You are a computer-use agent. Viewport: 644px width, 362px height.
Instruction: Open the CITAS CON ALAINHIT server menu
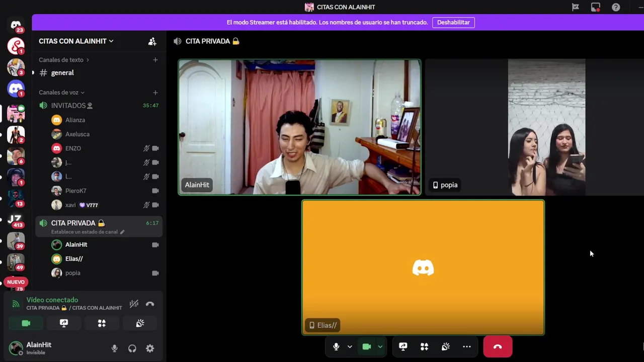tap(76, 41)
